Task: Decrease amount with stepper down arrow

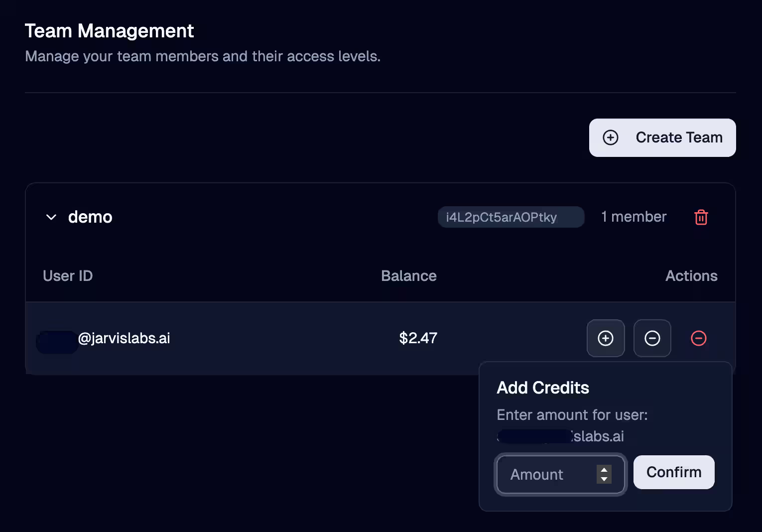Action: tap(604, 479)
